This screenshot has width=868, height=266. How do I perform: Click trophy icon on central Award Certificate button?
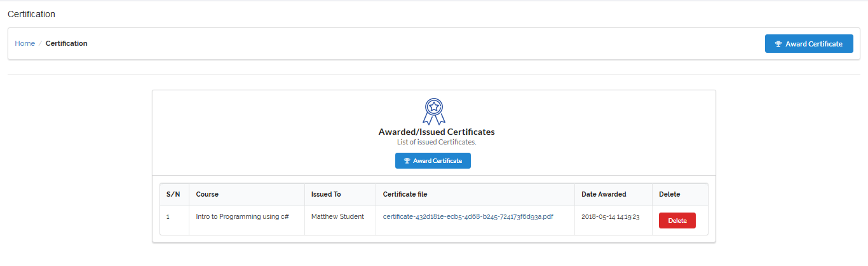click(x=407, y=161)
